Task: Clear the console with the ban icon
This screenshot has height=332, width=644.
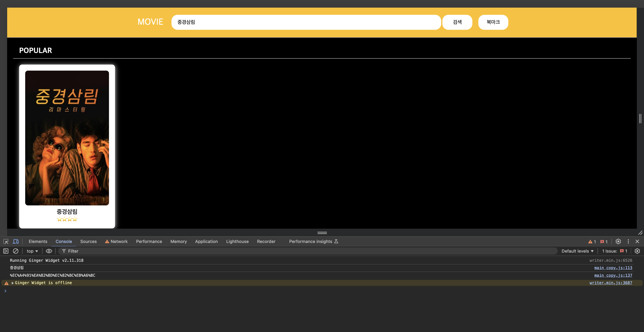Action: click(x=15, y=251)
